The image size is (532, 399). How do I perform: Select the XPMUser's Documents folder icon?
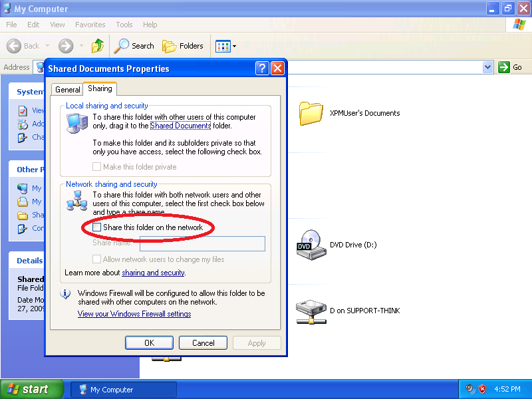tap(311, 113)
